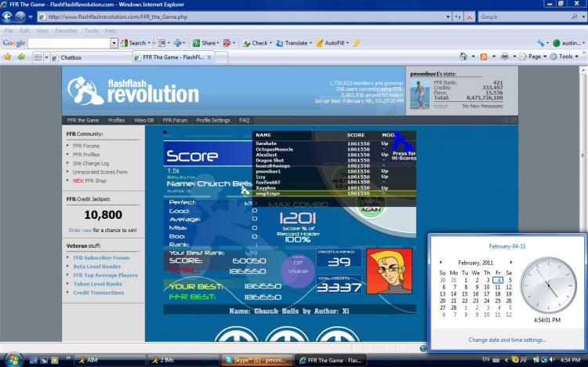Click the Share button in Google Toolbar
588x367 pixels.
click(x=205, y=43)
